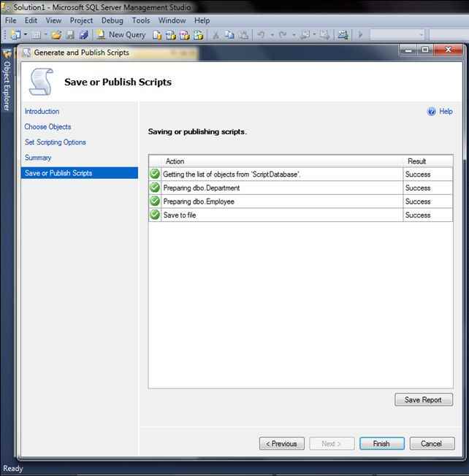
Task: Open the View menu
Action: 53,20
